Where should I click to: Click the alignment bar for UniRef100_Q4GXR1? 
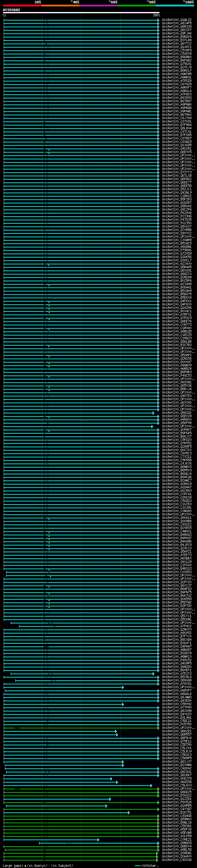(81, 149)
